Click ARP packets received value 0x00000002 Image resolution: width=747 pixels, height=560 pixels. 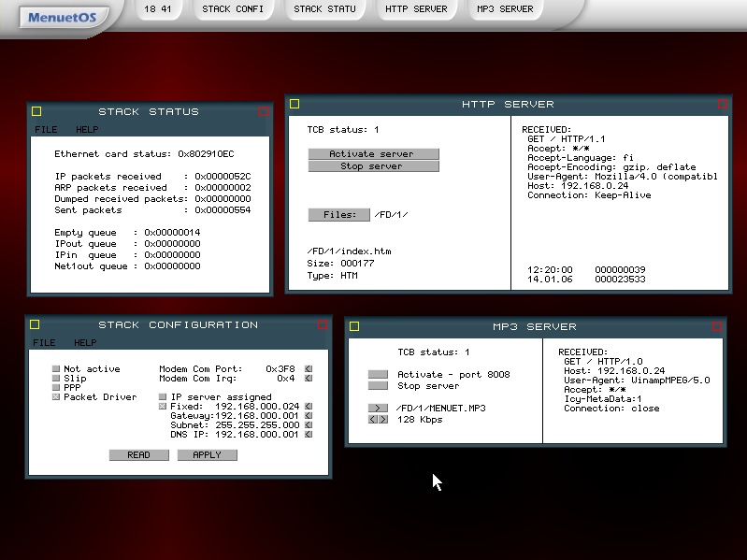223,188
